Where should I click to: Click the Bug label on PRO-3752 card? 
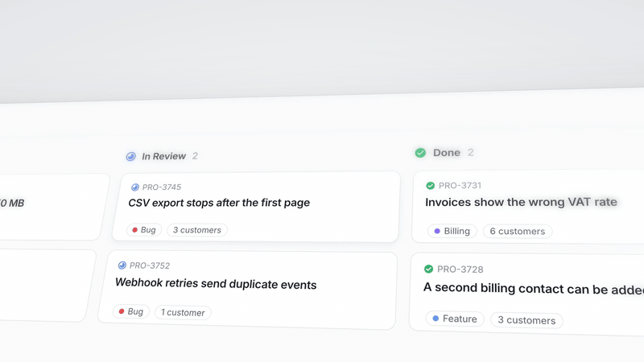pos(131,311)
